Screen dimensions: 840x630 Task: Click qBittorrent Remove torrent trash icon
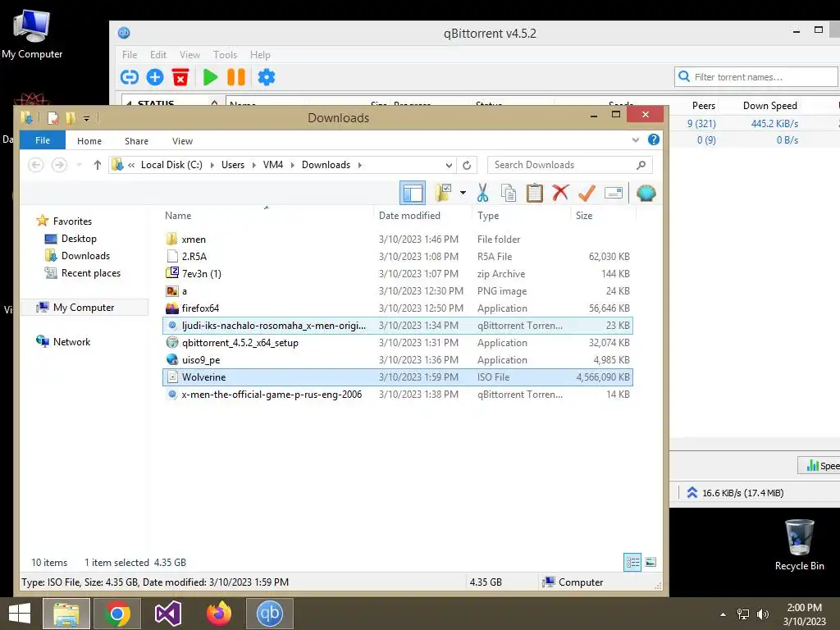coord(180,77)
